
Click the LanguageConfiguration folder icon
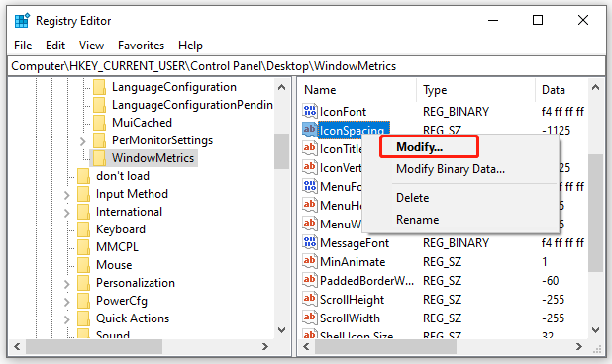(x=99, y=87)
